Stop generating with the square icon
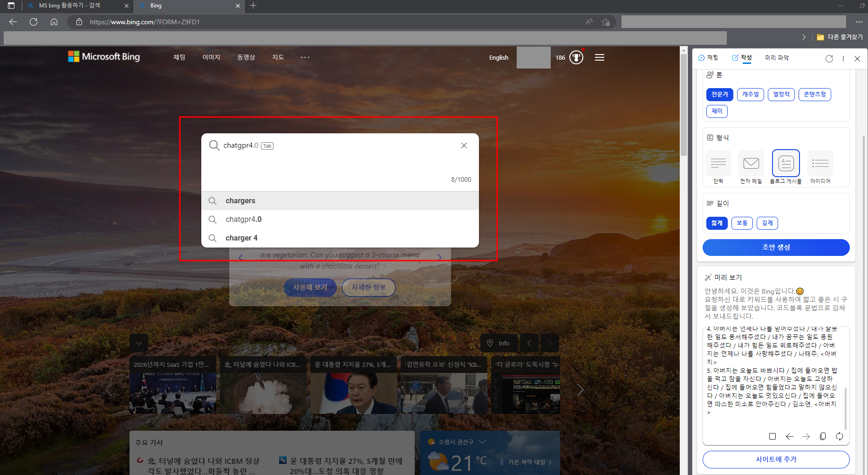 [772, 436]
